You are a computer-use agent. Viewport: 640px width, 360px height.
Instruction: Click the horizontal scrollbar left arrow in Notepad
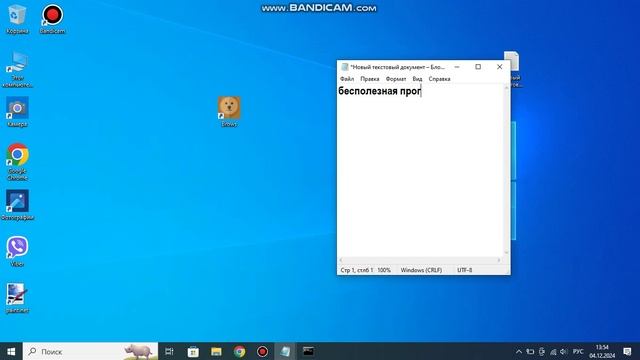[341, 260]
